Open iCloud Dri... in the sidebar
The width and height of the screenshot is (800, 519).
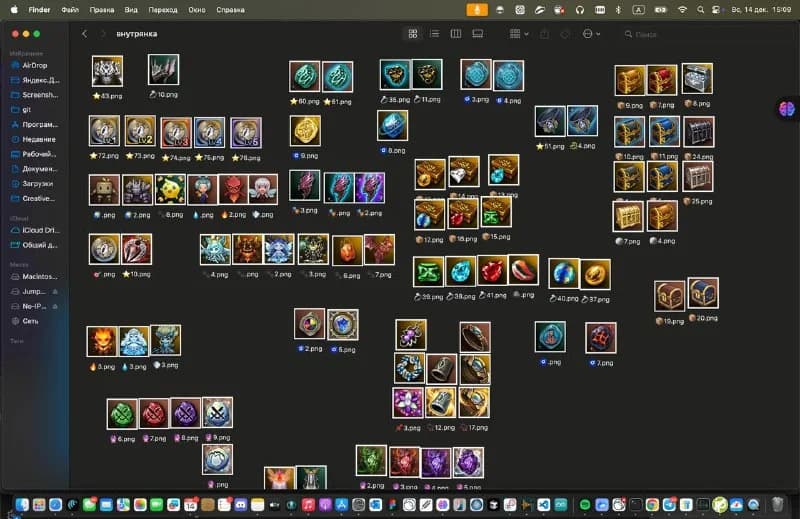point(35,230)
